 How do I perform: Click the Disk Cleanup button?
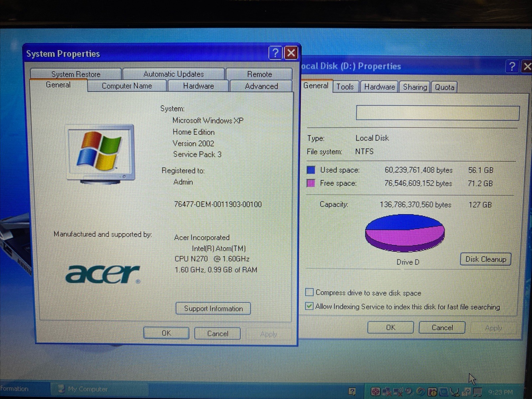tap(486, 259)
